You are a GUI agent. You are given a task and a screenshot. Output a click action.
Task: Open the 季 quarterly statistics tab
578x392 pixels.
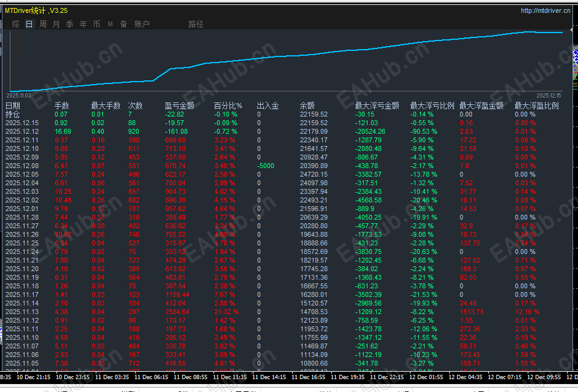[70, 24]
